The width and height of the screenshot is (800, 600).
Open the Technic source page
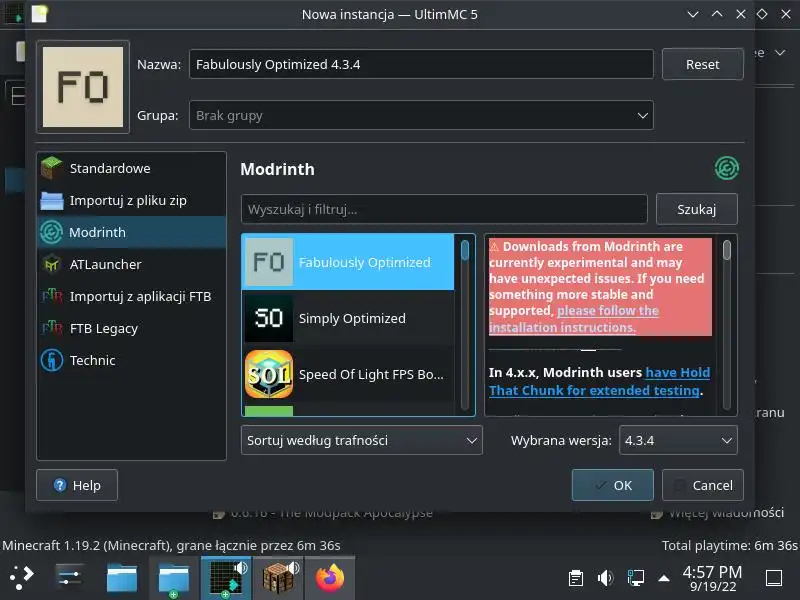point(132,360)
